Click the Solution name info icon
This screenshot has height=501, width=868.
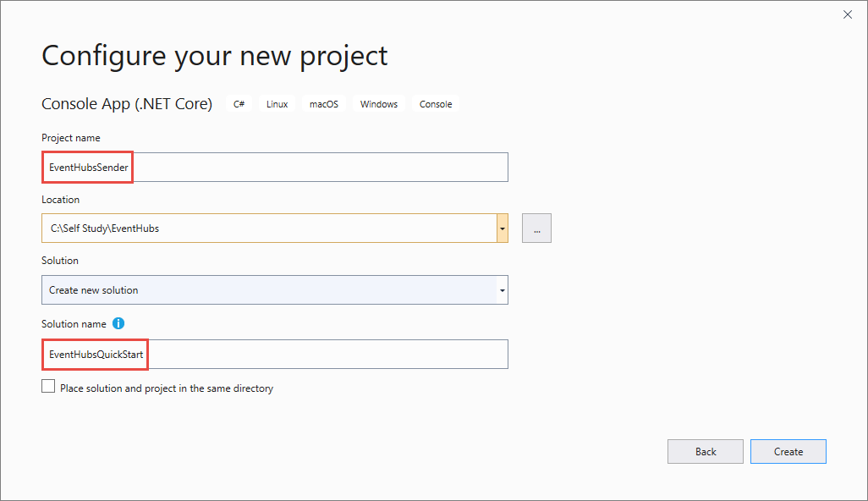[118, 323]
